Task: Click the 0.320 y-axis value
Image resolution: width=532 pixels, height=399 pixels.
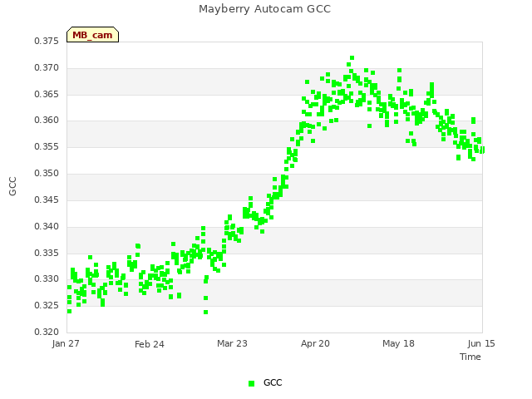Action: 47,332
